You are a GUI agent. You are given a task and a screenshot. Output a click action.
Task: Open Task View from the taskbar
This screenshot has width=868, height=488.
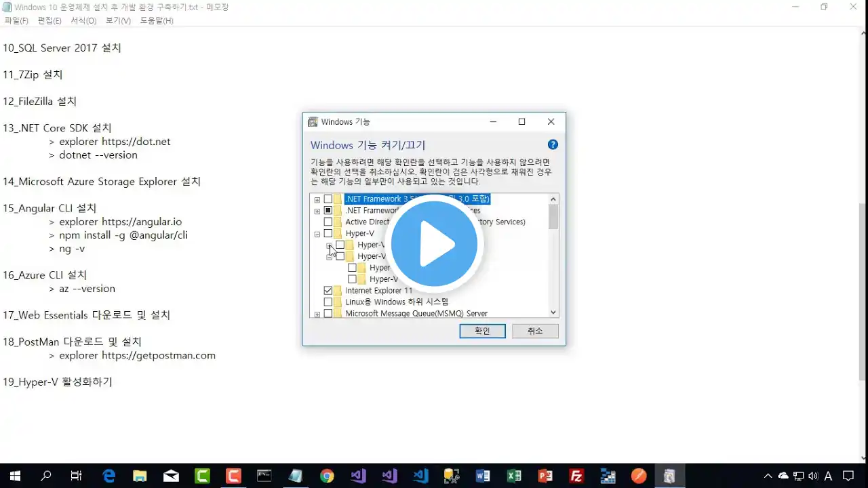point(77,476)
